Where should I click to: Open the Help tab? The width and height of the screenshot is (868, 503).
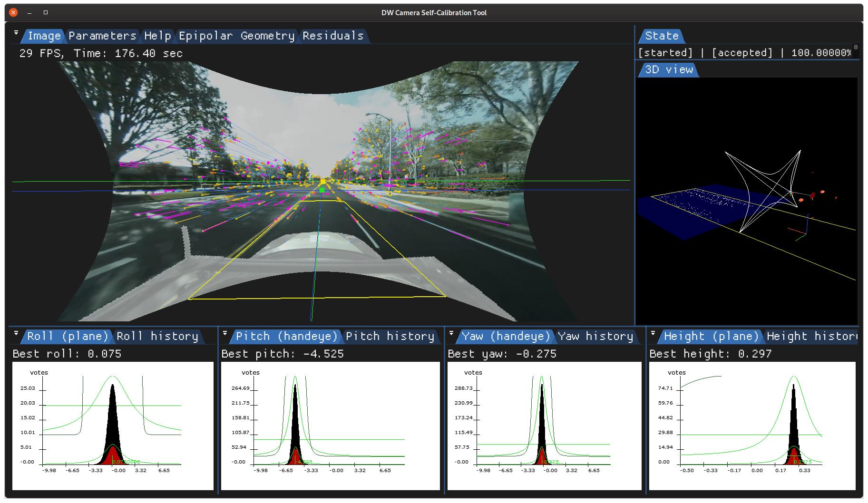pos(157,36)
